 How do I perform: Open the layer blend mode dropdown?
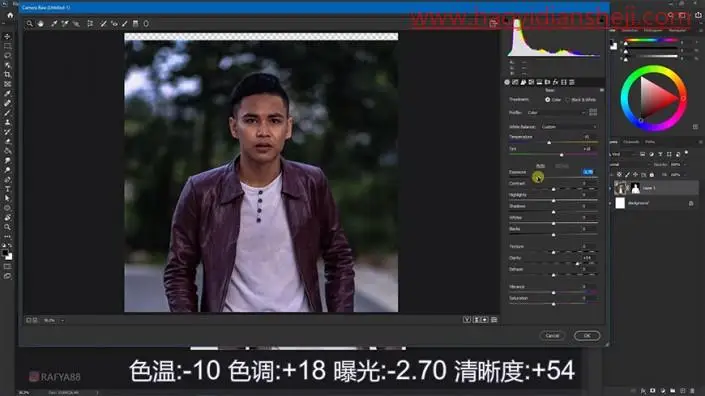click(x=632, y=165)
